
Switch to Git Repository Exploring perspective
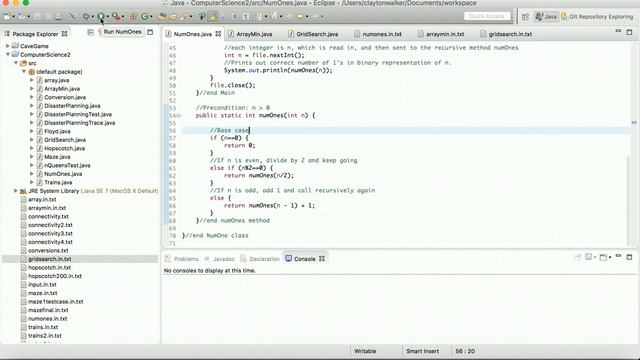click(597, 17)
